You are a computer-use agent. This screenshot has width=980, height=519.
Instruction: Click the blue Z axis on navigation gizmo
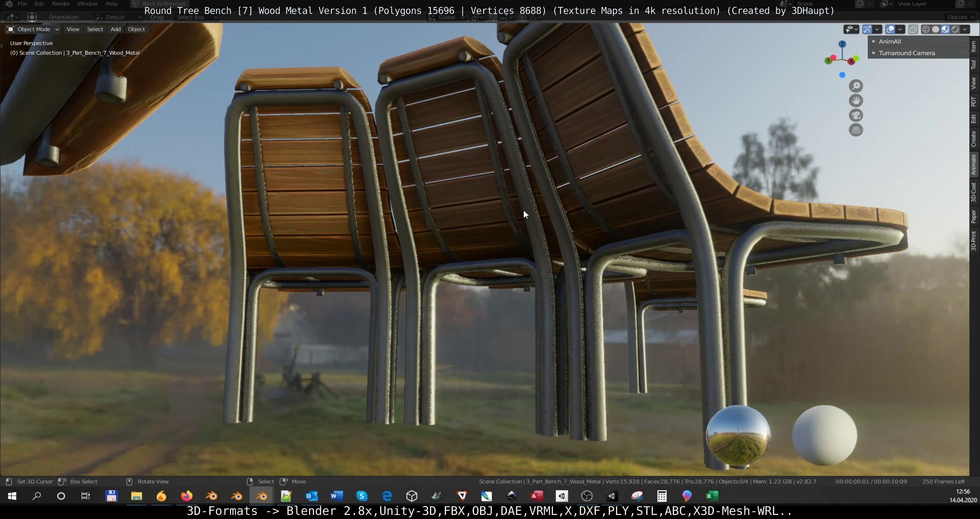[842, 44]
